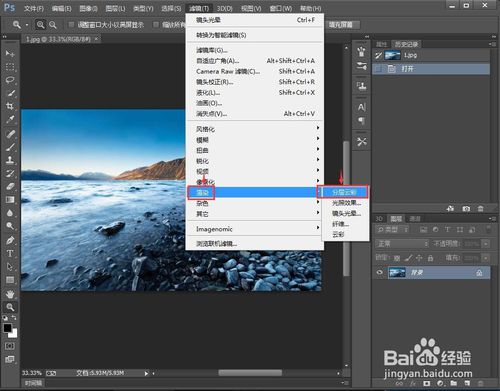Open History panel flyout menu

point(491,44)
